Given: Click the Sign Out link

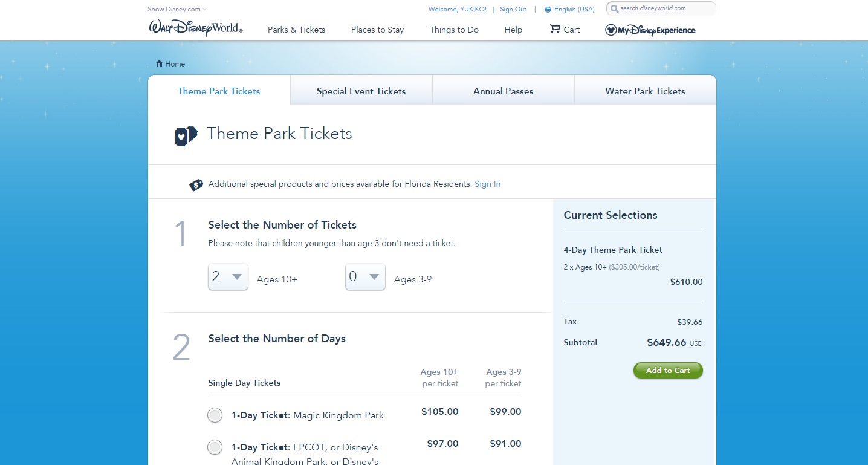Looking at the screenshot, I should (x=513, y=9).
